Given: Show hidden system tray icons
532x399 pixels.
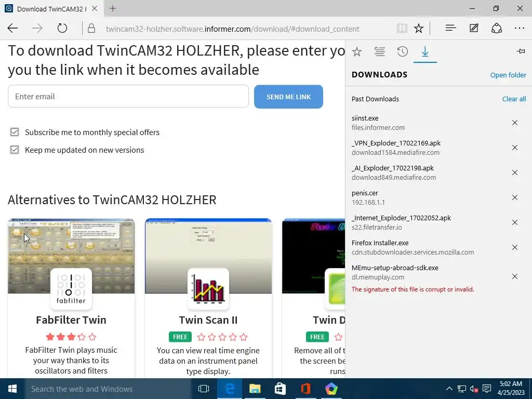Looking at the screenshot, I should coord(449,389).
